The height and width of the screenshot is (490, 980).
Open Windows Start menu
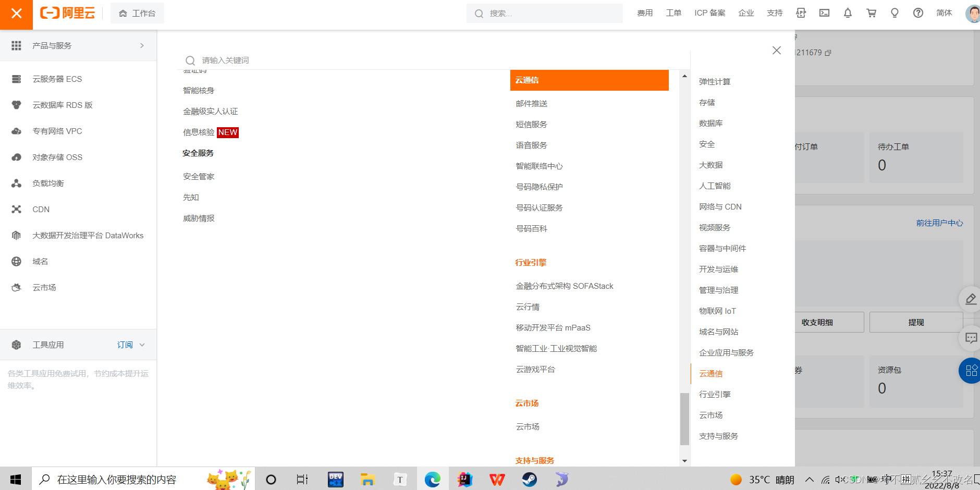click(x=16, y=479)
